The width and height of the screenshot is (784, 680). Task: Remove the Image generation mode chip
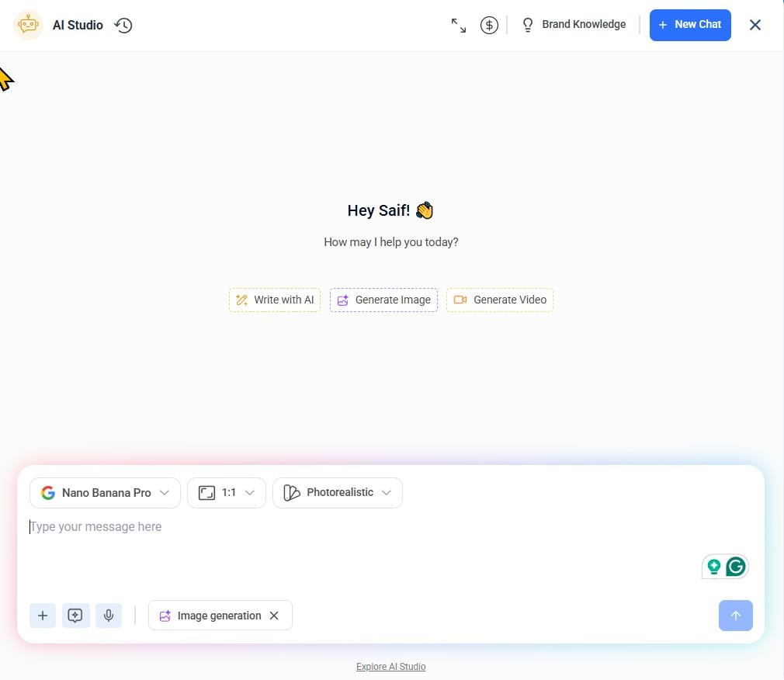point(274,615)
